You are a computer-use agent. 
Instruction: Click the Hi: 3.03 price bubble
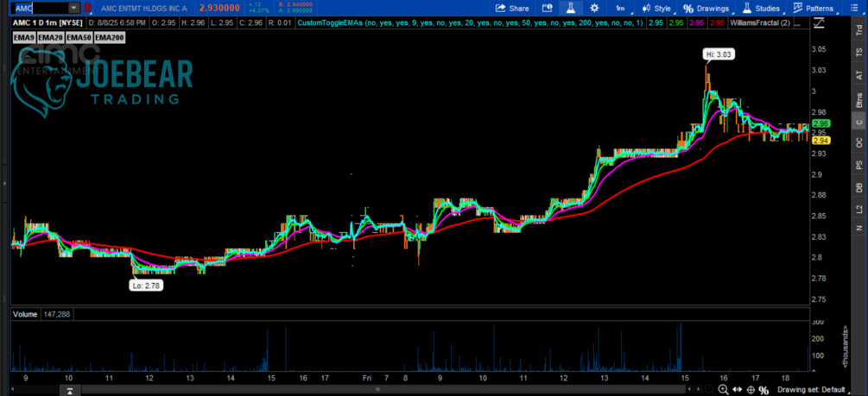719,54
